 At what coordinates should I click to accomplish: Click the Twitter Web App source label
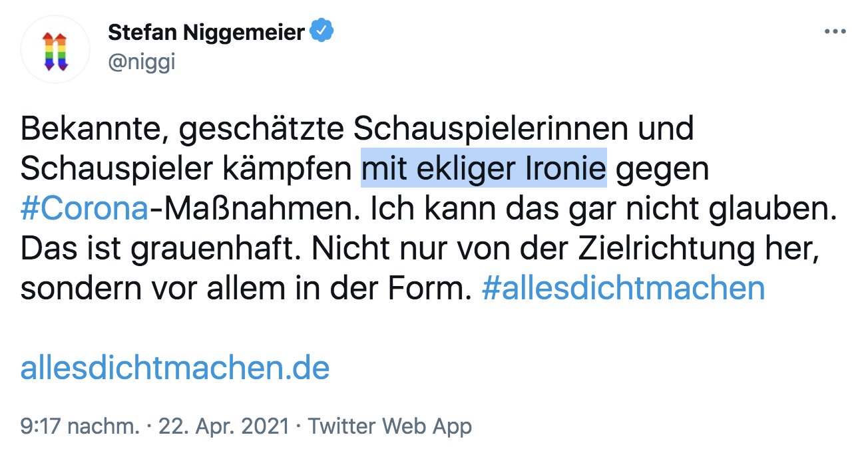(389, 426)
